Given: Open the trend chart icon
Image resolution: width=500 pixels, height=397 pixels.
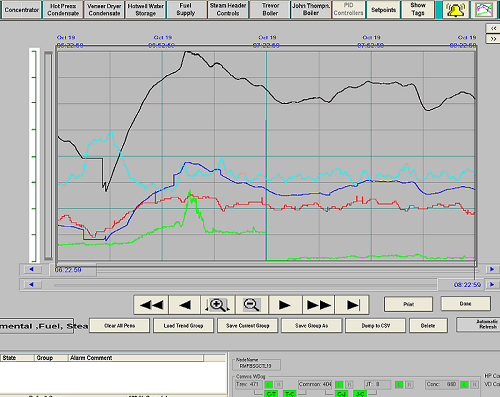Looking at the screenshot, I should [x=484, y=10].
